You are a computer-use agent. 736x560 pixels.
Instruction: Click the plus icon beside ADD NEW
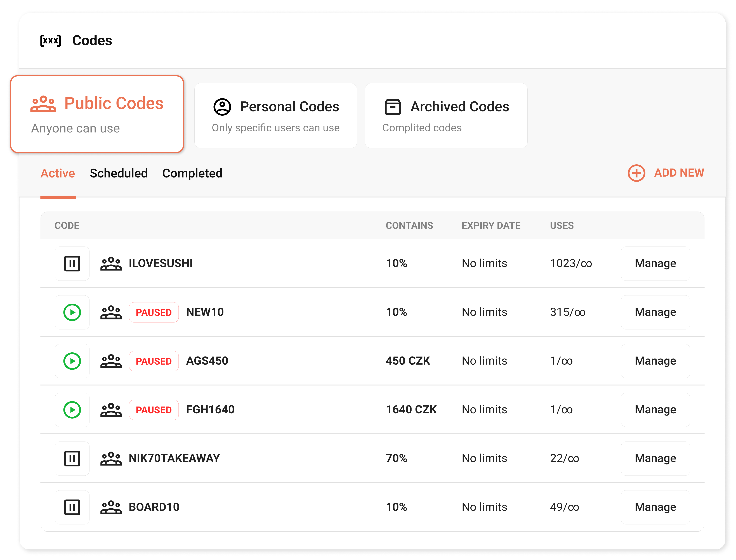(x=636, y=173)
